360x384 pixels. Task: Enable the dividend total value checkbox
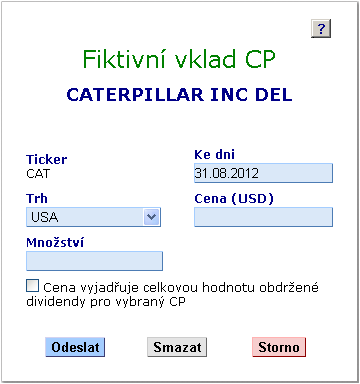pos(32,286)
